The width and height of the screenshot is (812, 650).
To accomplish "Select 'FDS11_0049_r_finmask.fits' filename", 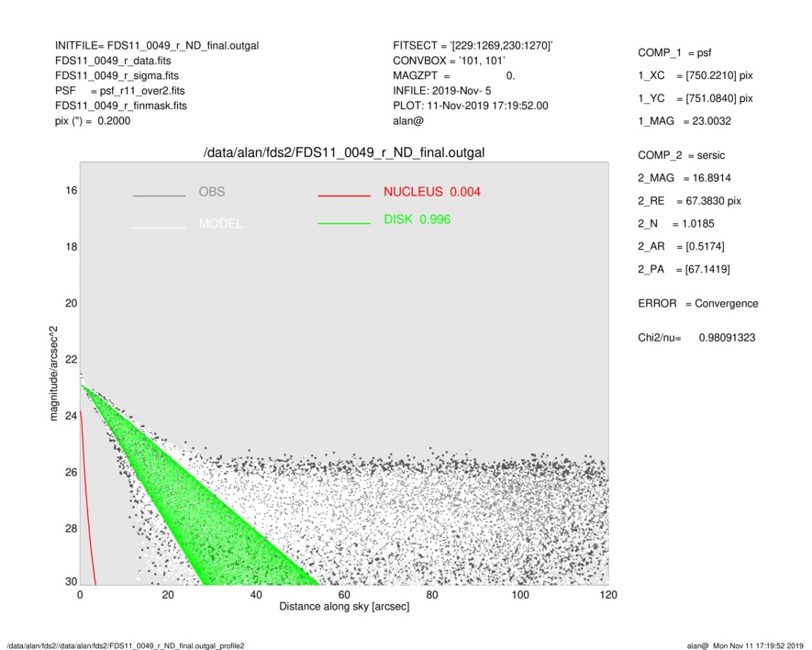I will click(121, 106).
